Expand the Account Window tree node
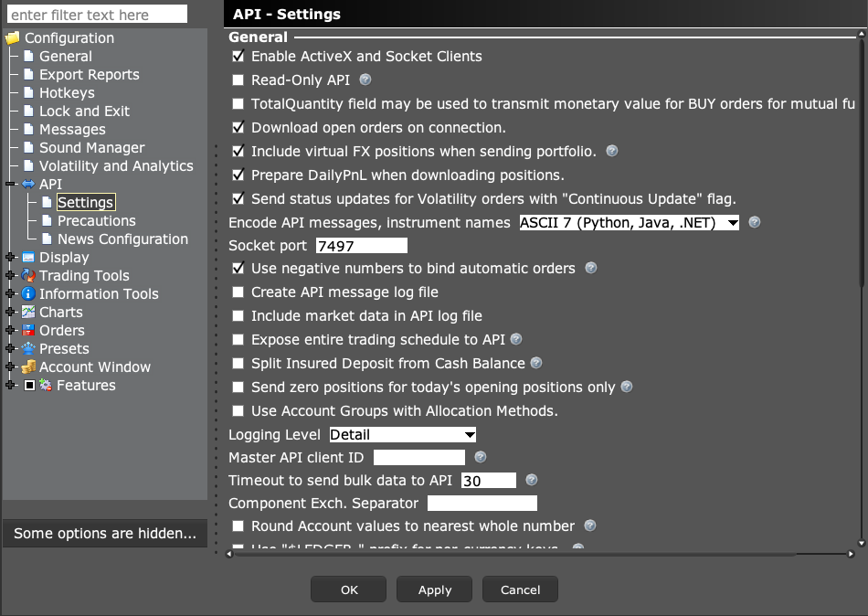The image size is (868, 616). click(x=11, y=366)
